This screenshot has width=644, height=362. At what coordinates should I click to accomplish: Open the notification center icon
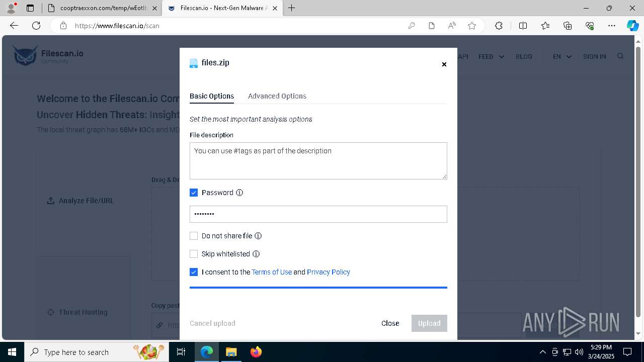coord(627,352)
